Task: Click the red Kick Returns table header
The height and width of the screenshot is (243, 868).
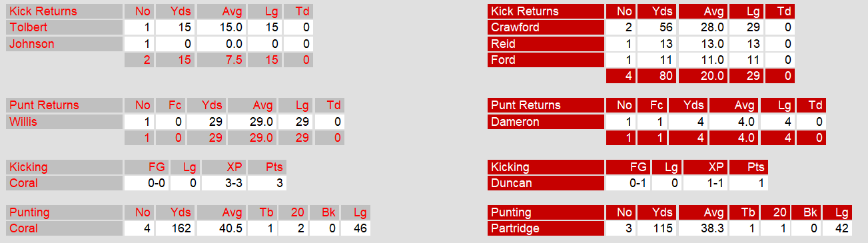Action: [x=546, y=11]
